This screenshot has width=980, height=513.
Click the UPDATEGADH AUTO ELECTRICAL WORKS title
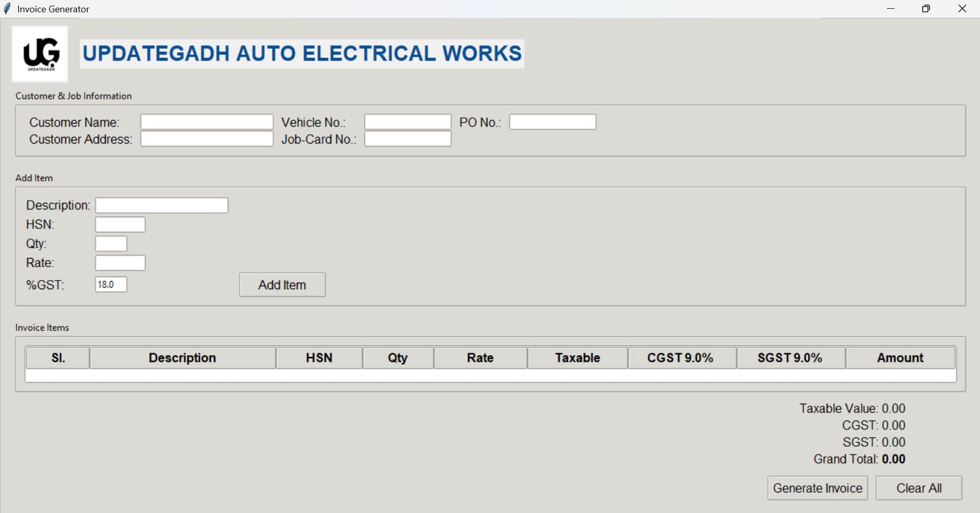[x=301, y=53]
